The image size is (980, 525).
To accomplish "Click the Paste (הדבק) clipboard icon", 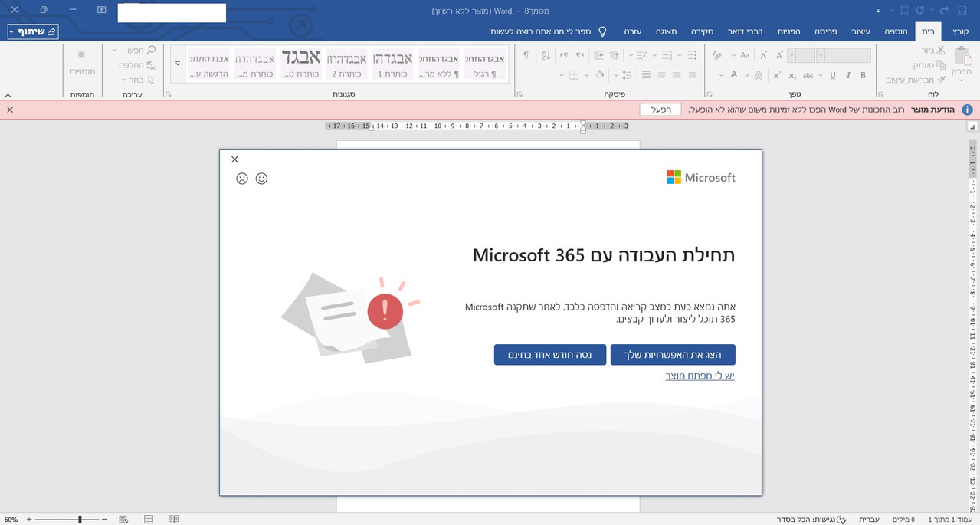I will [962, 54].
